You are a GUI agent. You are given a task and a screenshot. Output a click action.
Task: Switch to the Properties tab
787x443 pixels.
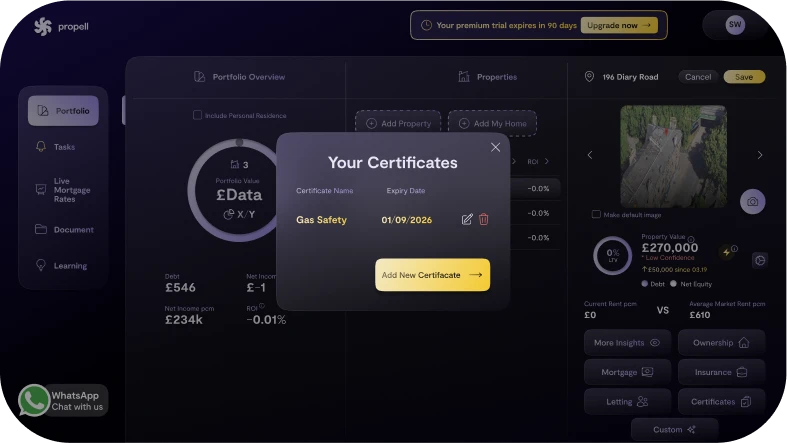tap(487, 77)
